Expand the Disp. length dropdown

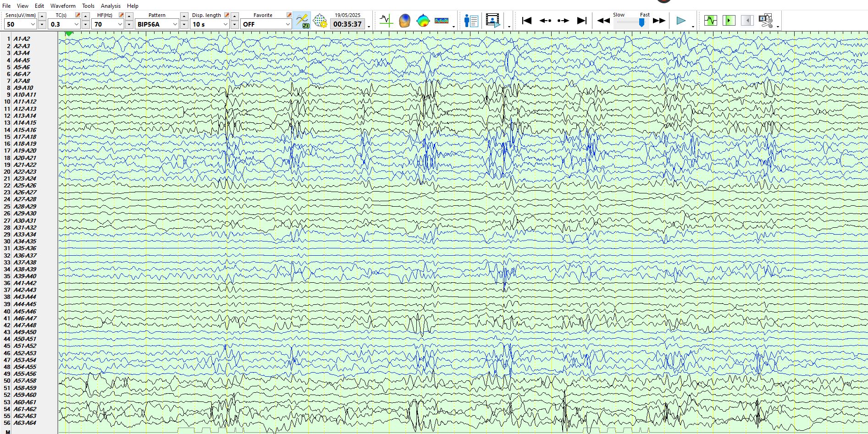pos(225,24)
